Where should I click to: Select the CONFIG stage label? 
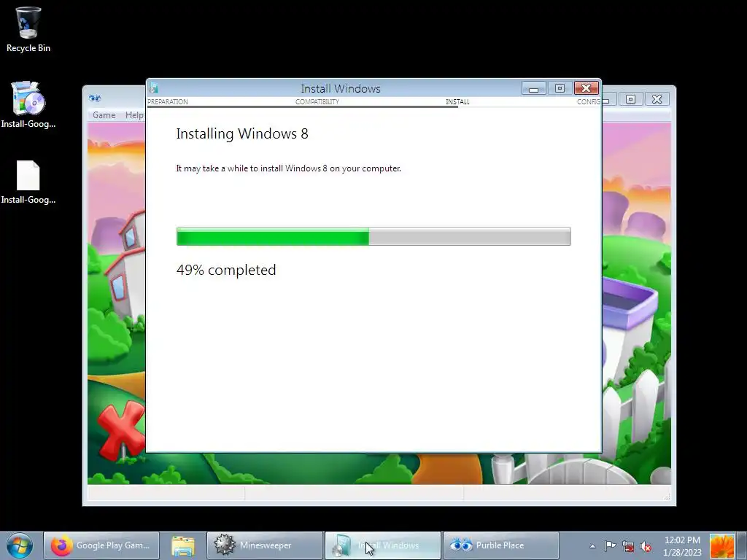(x=589, y=102)
